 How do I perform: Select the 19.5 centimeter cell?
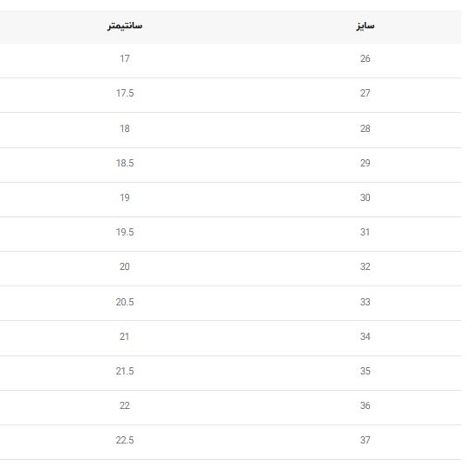pos(125,232)
